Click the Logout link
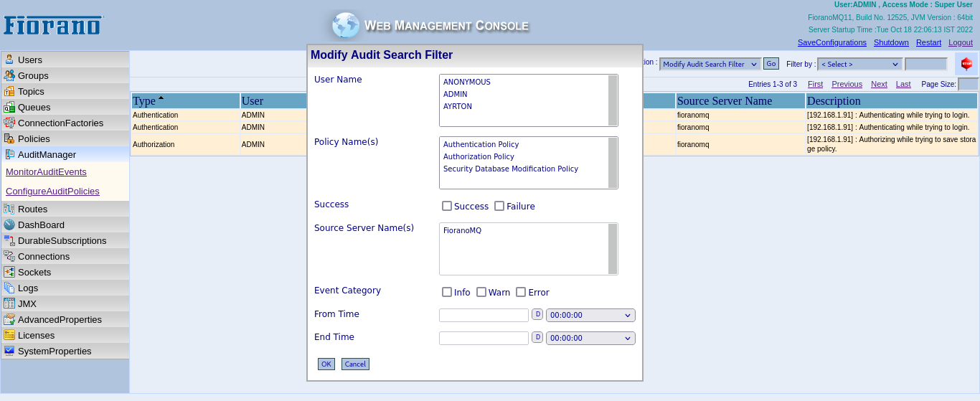The height and width of the screenshot is (401, 980). click(x=961, y=42)
